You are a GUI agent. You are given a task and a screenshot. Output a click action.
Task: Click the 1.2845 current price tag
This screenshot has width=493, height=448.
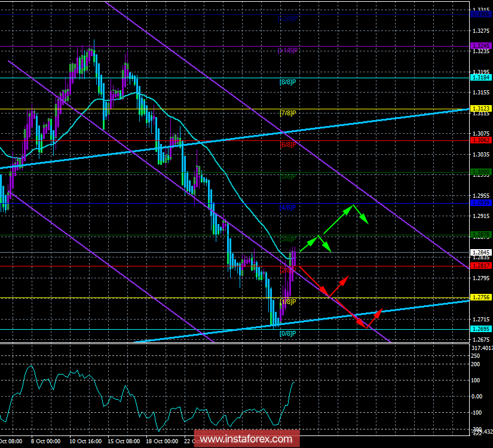click(x=480, y=253)
